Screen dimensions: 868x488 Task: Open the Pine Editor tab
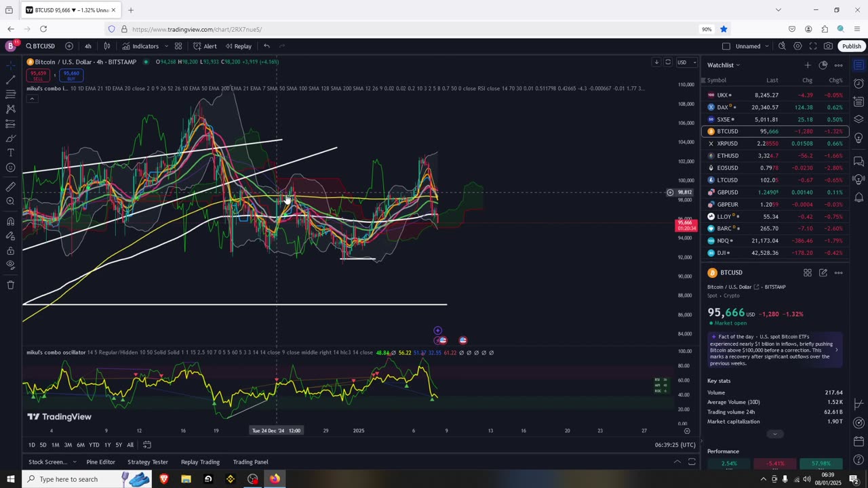point(100,462)
